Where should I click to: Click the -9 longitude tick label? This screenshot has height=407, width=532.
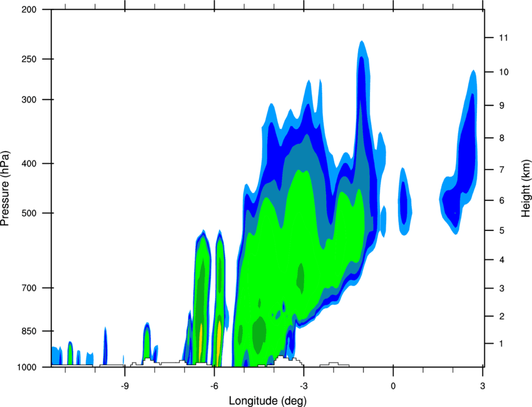click(x=125, y=386)
